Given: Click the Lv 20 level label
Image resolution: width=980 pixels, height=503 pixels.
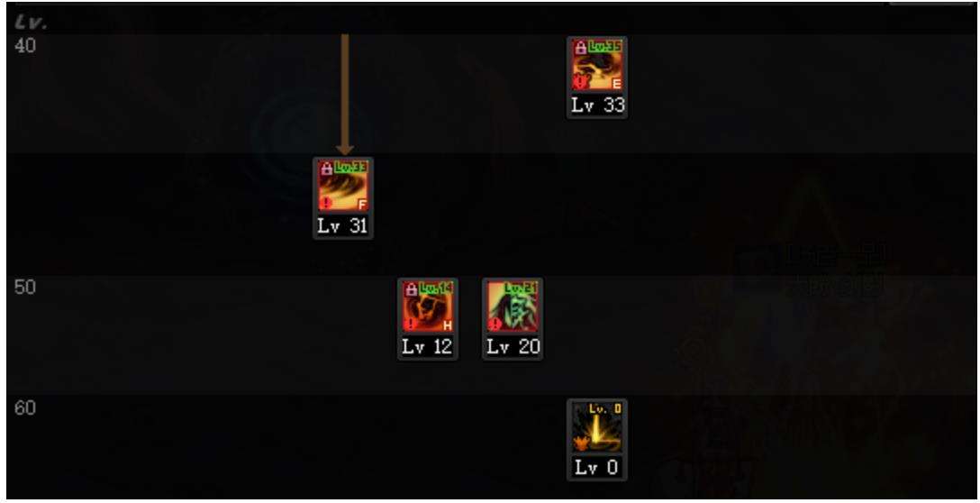Looking at the screenshot, I should click(513, 346).
